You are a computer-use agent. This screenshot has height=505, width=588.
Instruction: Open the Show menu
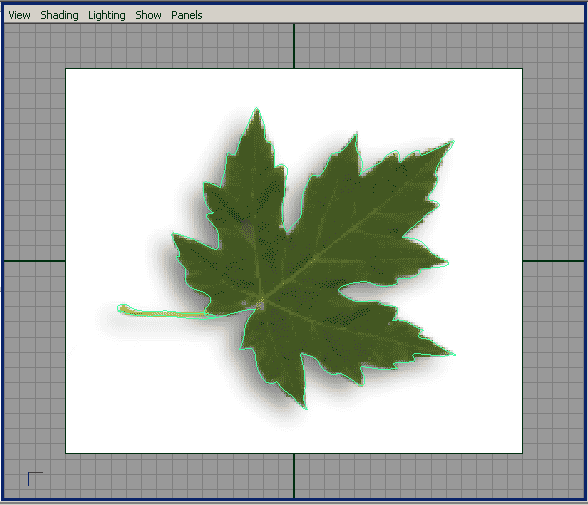[x=148, y=15]
